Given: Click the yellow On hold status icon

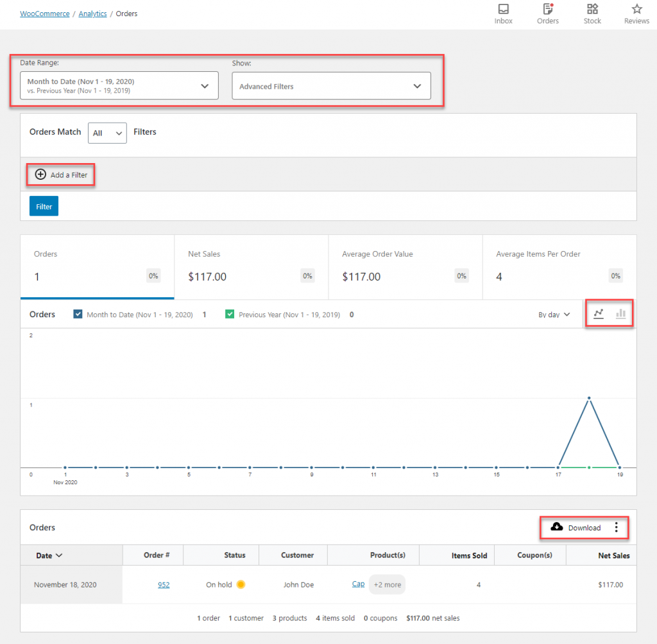Looking at the screenshot, I should [241, 584].
